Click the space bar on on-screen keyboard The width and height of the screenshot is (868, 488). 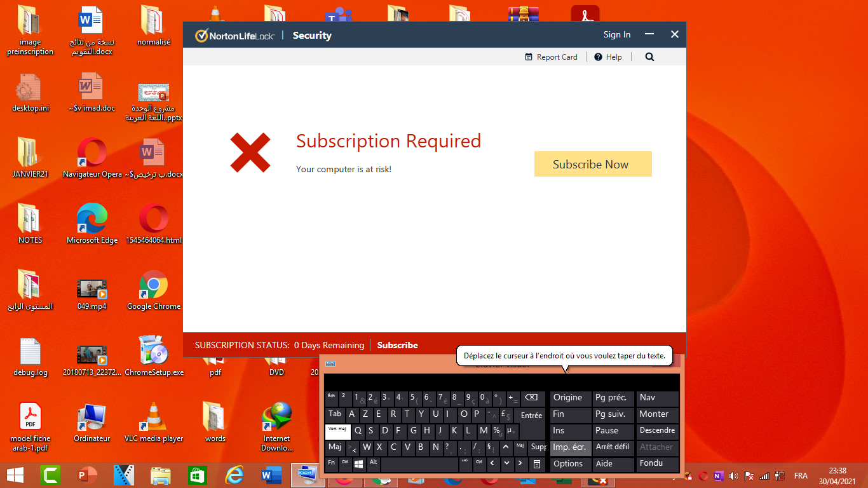coord(419,464)
